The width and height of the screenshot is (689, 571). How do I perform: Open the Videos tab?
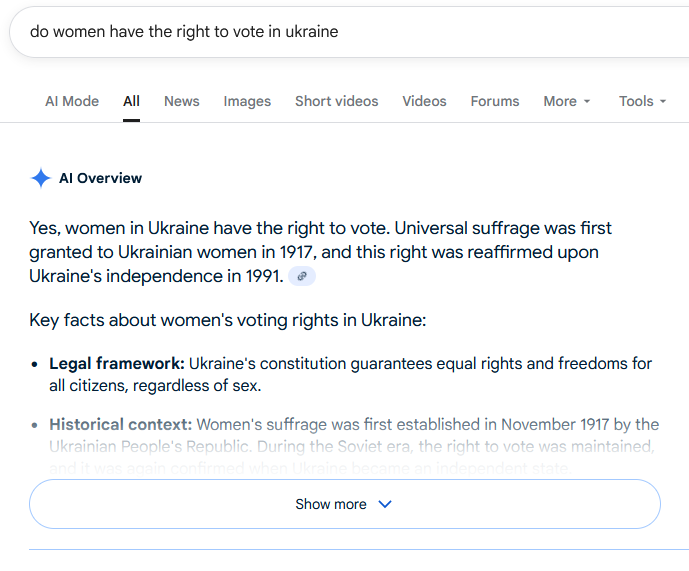point(424,101)
